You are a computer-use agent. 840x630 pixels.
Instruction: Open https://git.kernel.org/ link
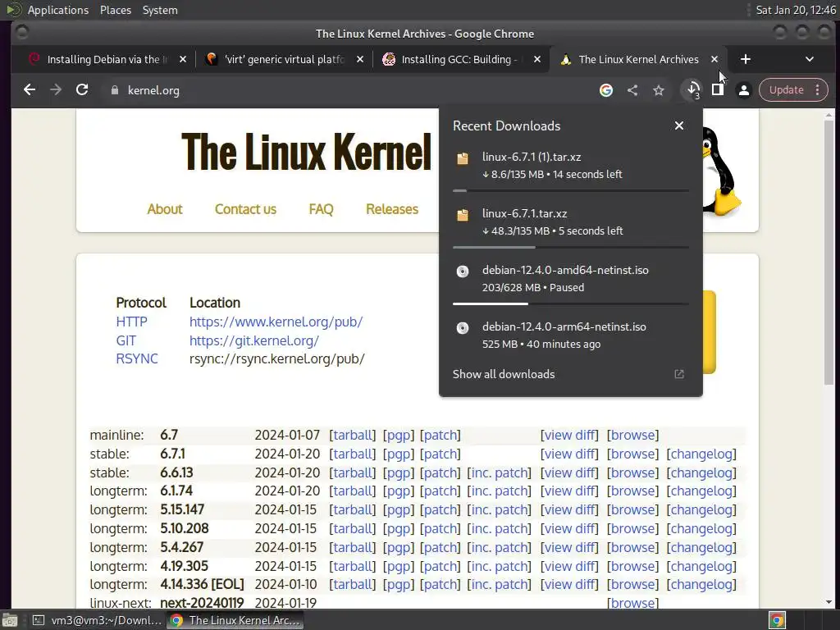pos(254,340)
